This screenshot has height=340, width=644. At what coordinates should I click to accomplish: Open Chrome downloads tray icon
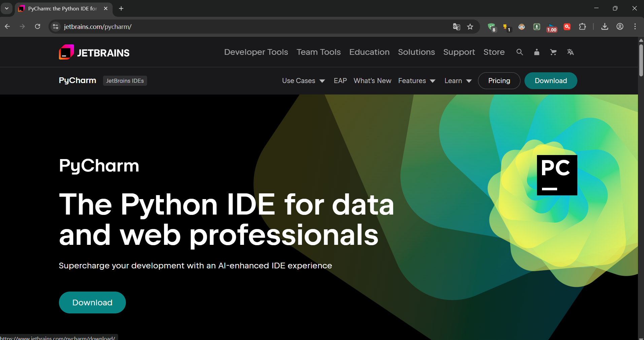(605, 27)
